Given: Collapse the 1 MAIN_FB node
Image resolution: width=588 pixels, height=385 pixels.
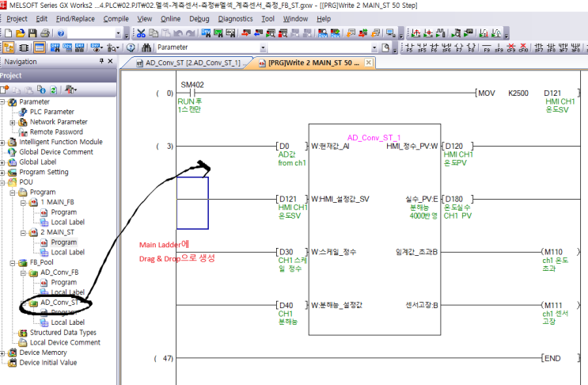Looking at the screenshot, I should [23, 203].
